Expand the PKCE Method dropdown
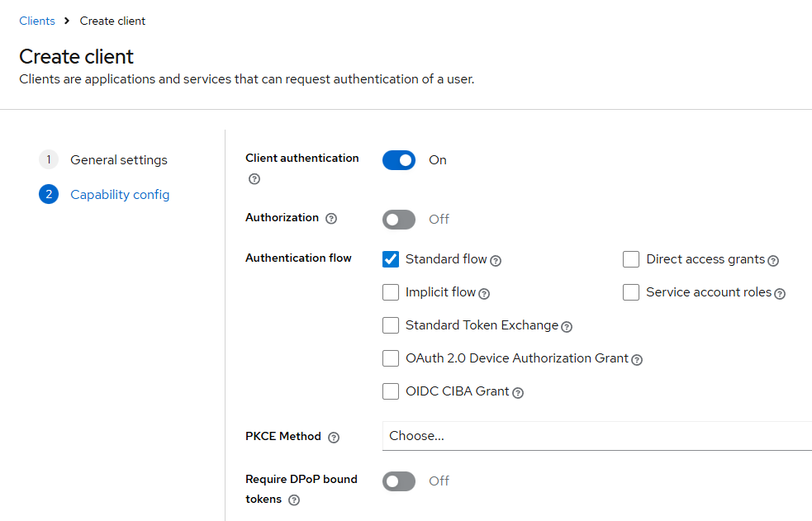812x521 pixels. [596, 436]
